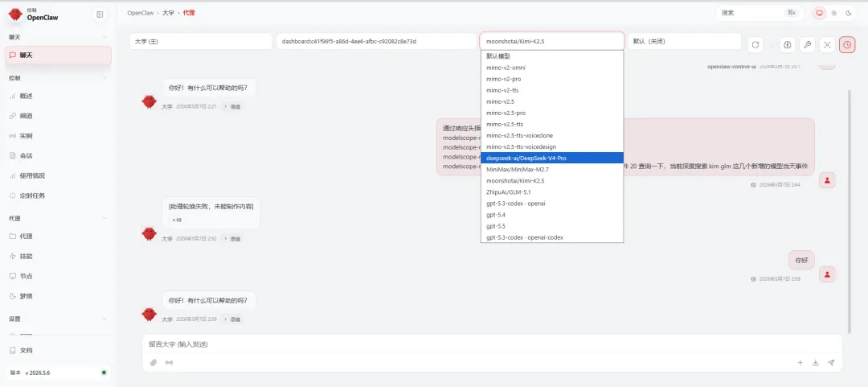Click the ×10 badge under failed message
The image size is (868, 387).
pos(177,220)
